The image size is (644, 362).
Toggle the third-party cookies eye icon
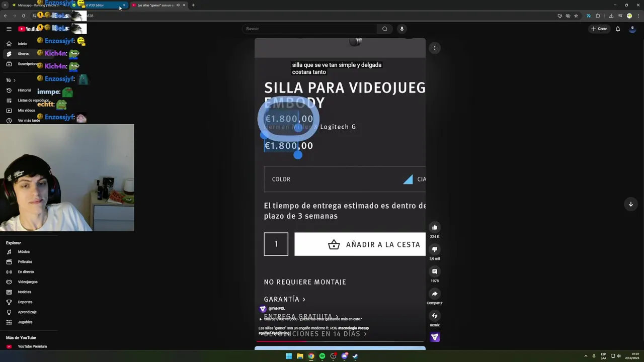[568, 16]
